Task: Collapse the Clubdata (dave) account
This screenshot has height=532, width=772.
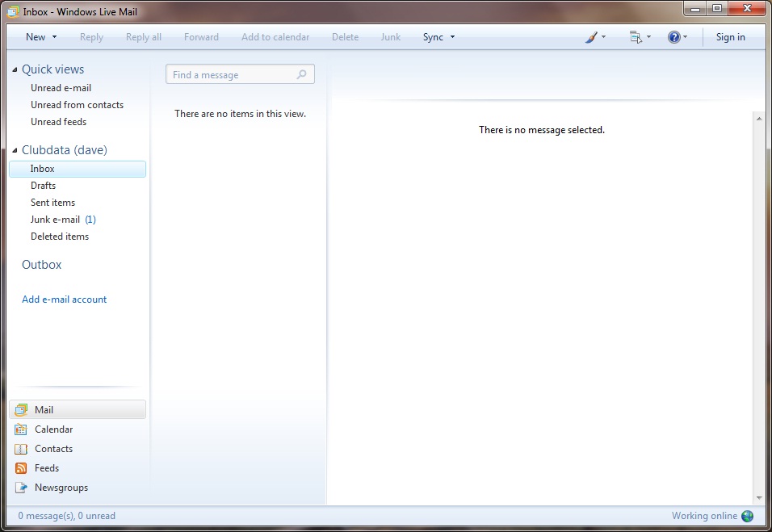Action: tap(15, 150)
